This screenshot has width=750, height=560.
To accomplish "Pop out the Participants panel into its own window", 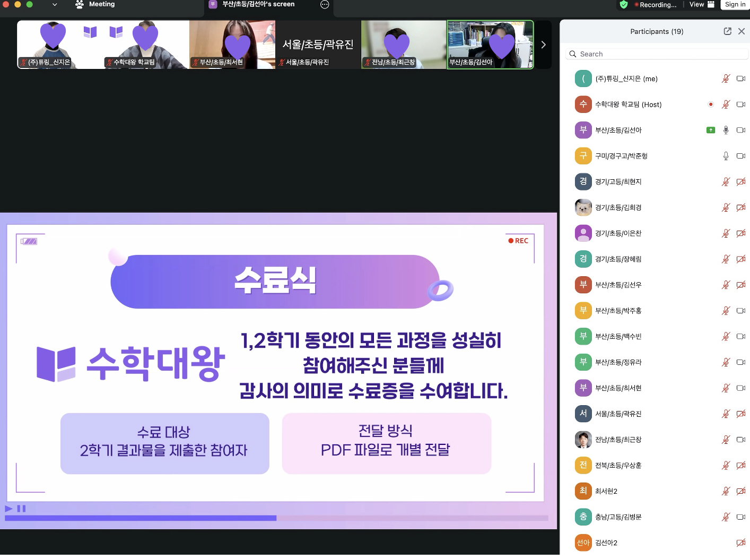I will (x=727, y=31).
